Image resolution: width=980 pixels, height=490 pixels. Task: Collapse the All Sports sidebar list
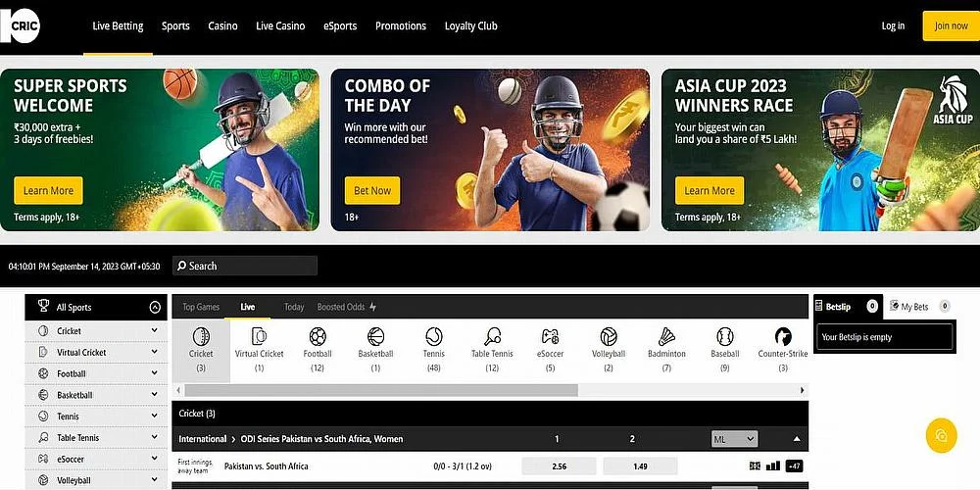click(x=155, y=307)
